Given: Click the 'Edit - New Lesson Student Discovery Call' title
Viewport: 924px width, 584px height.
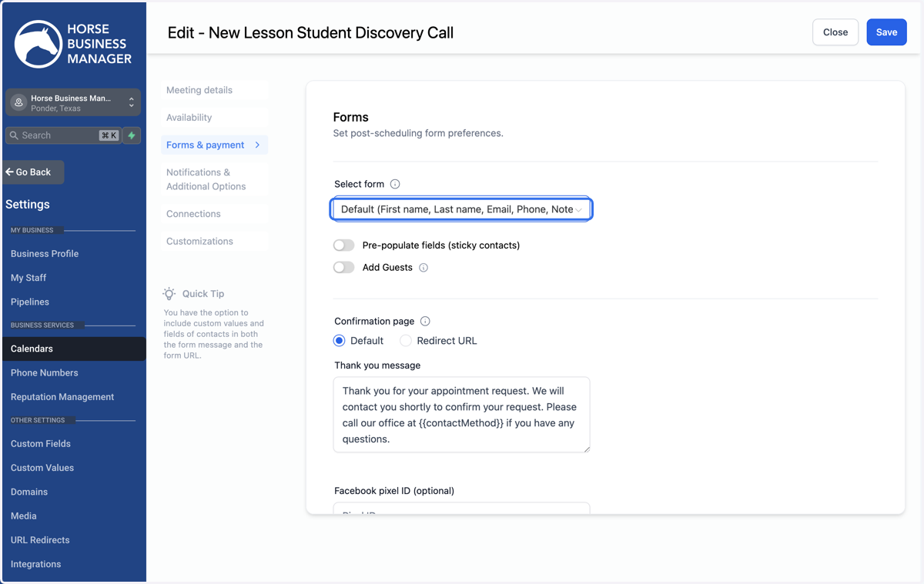Looking at the screenshot, I should point(310,33).
